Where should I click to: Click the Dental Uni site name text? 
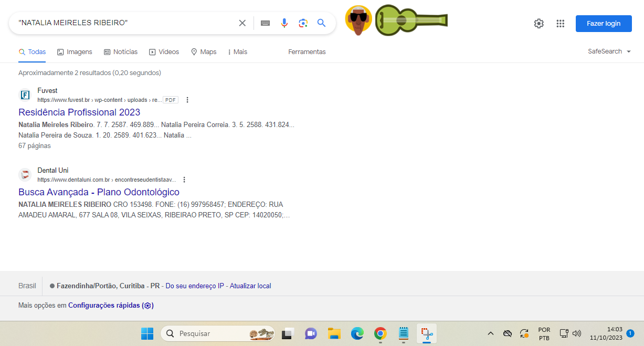(53, 171)
